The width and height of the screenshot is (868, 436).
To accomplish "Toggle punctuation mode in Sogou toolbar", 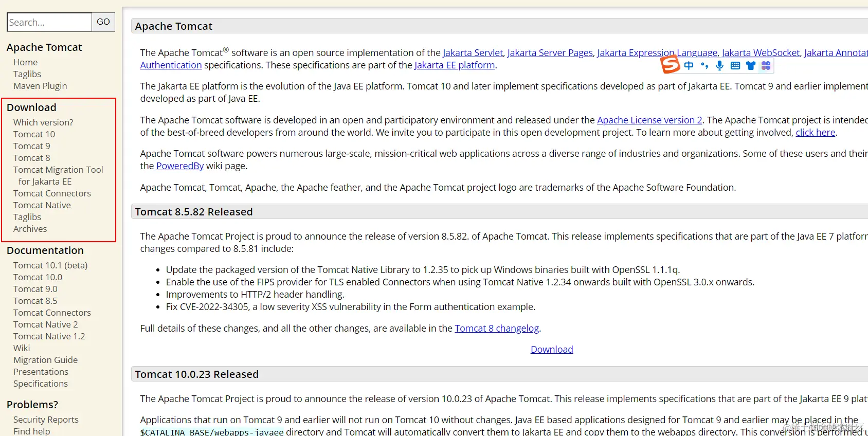I will click(x=704, y=65).
